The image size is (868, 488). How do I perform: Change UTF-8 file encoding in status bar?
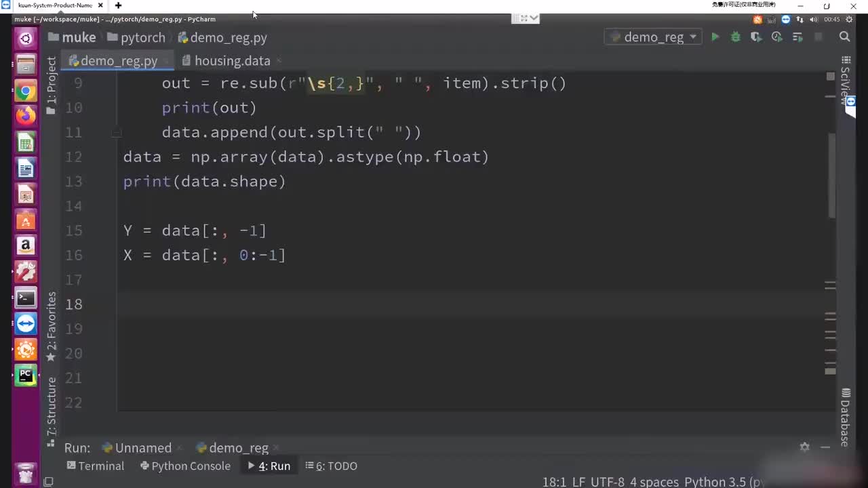click(607, 482)
